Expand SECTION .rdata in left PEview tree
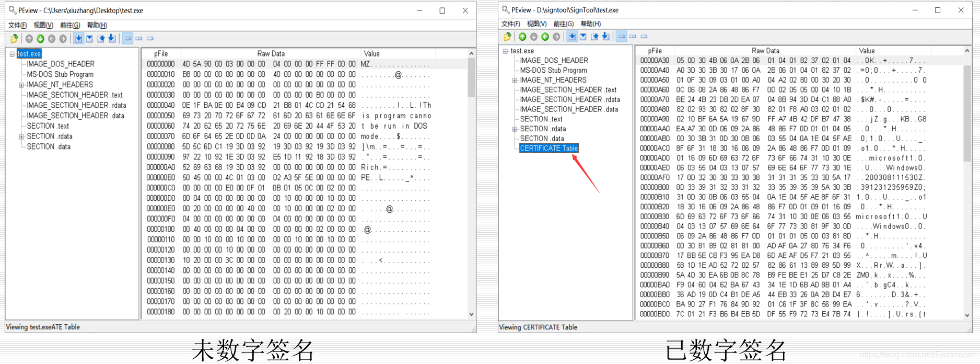Screen dimensions: 980x364 pos(21,136)
